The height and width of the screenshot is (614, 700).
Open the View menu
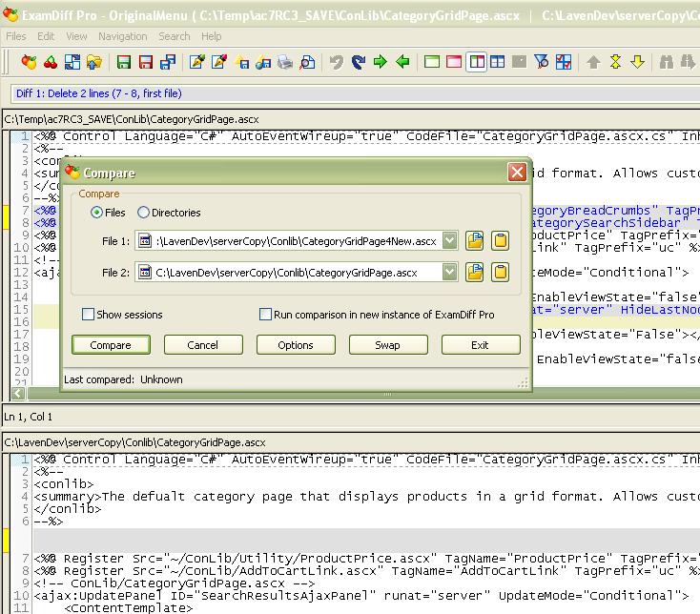76,36
